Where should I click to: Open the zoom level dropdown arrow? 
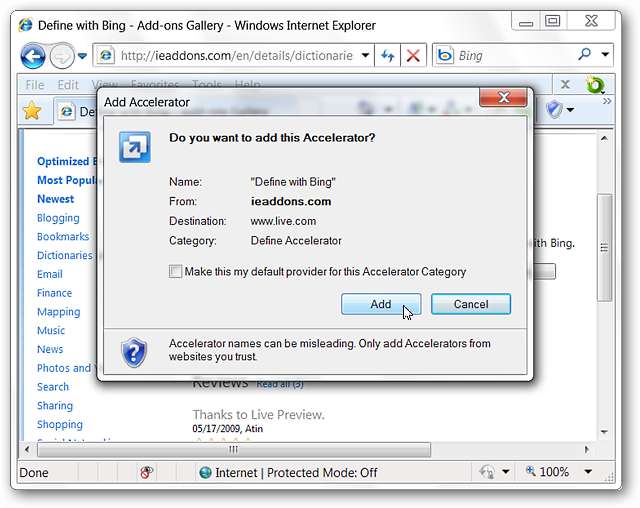click(x=588, y=472)
